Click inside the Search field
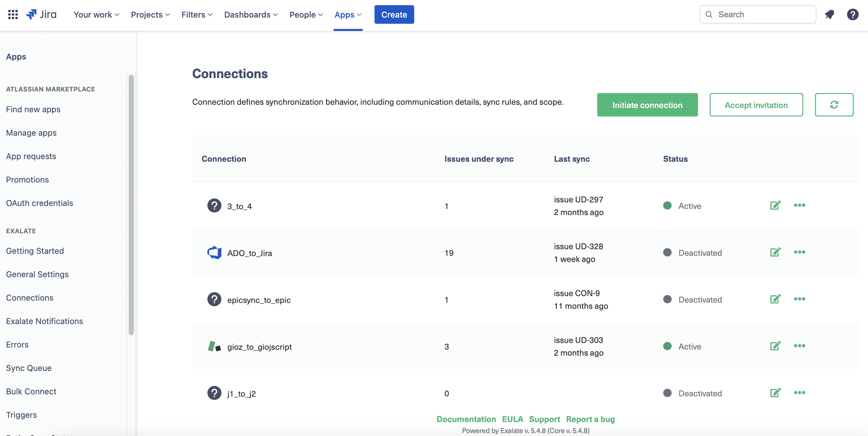The image size is (868, 436). 758,14
